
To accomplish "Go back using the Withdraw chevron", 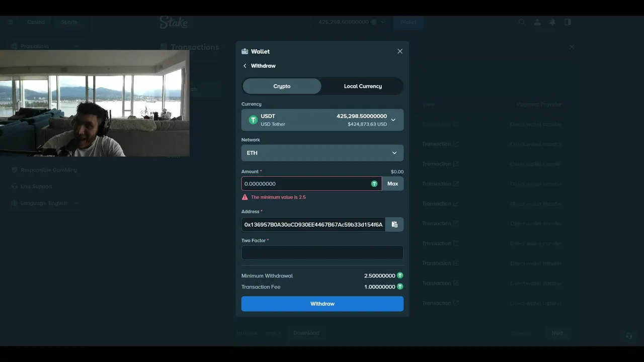I will (x=245, y=66).
